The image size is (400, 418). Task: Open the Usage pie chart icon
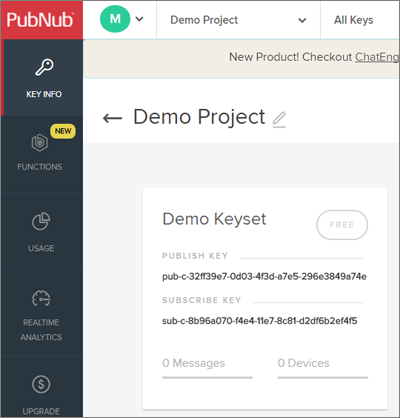tap(41, 221)
